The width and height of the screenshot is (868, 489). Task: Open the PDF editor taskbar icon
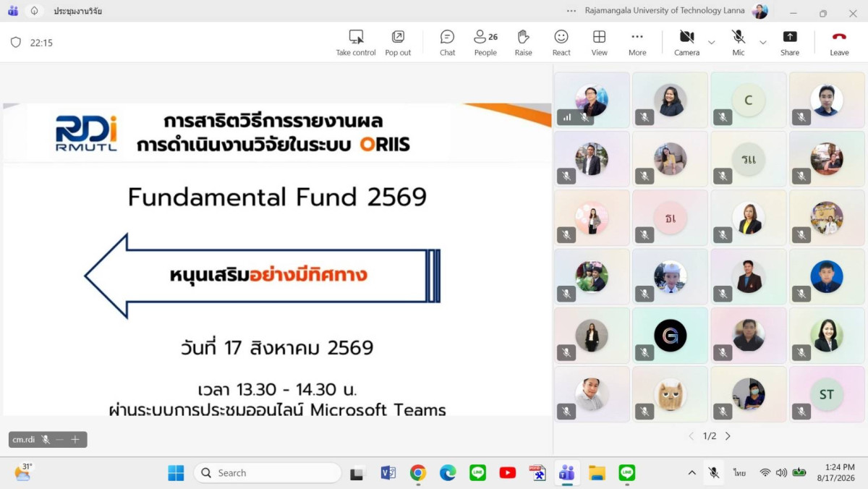coord(537,473)
